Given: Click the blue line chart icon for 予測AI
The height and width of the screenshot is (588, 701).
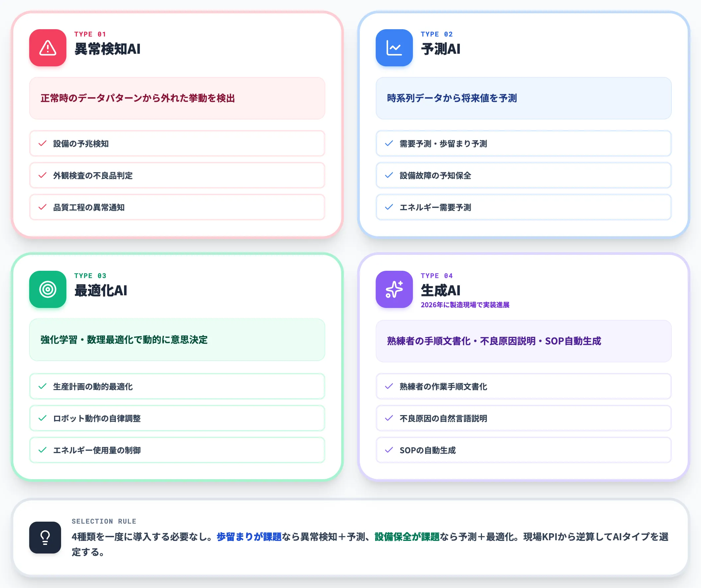Looking at the screenshot, I should coord(394,48).
